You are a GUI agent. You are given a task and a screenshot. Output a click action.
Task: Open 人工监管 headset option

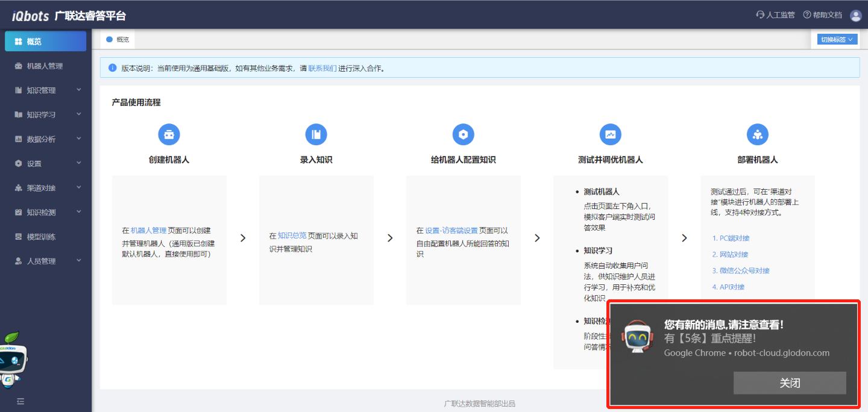(x=775, y=15)
